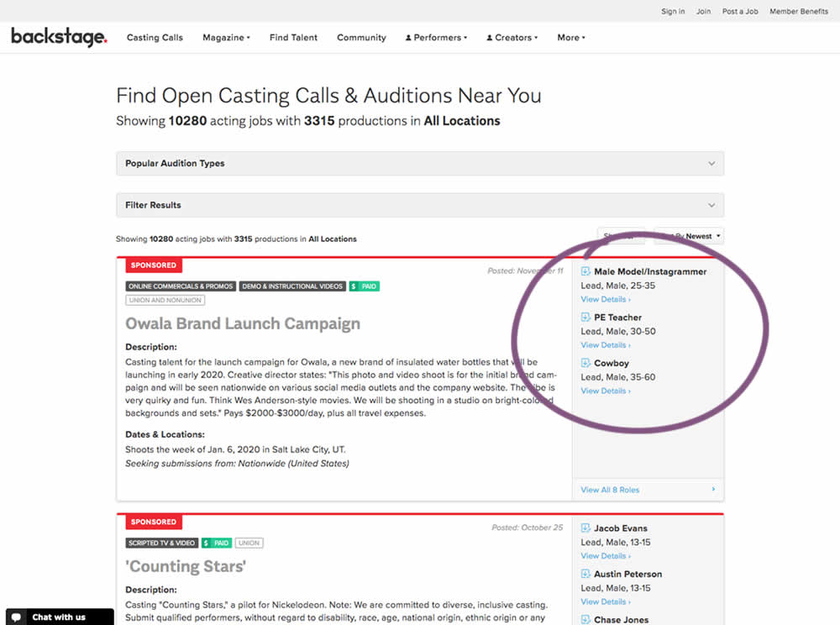Click Post a Job link

coord(740,11)
